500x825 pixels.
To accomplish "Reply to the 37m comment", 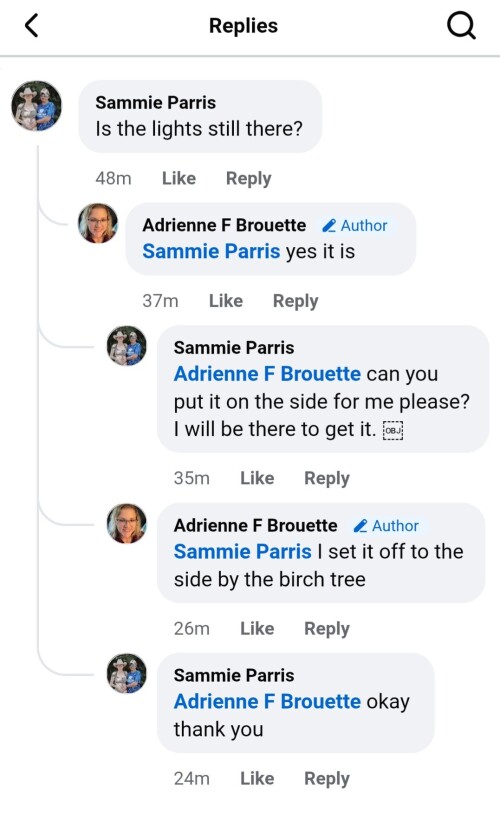I will click(x=295, y=301).
